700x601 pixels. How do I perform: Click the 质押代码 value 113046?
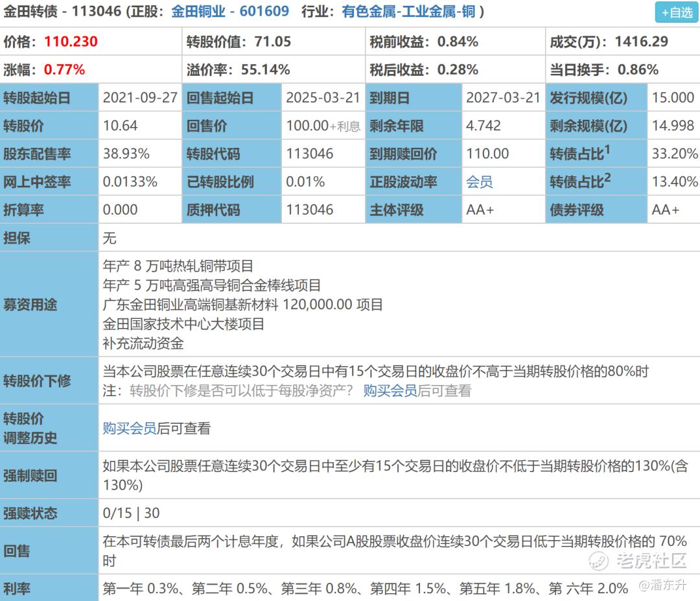coord(310,209)
